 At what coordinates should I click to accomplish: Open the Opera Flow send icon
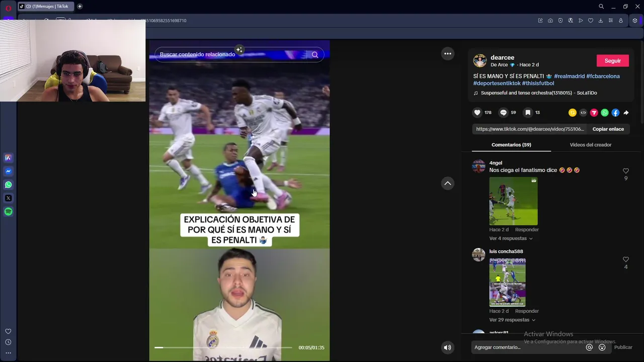pyautogui.click(x=581, y=21)
